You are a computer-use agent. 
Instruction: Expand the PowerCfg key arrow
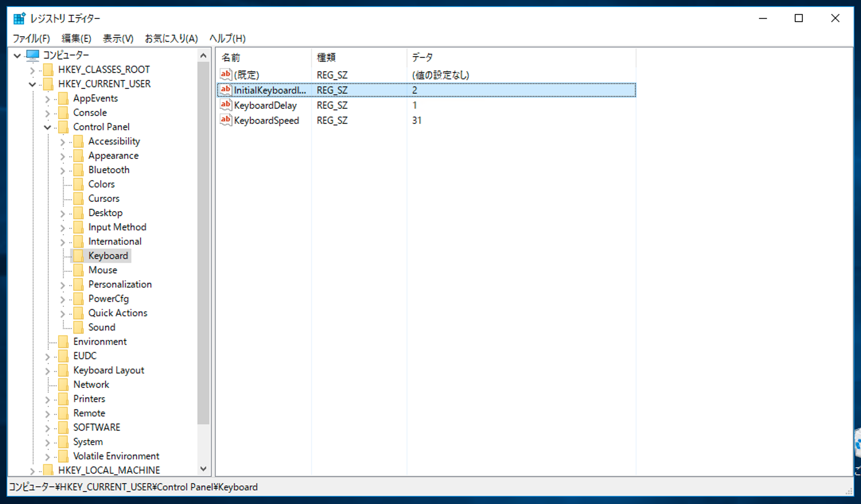62,300
